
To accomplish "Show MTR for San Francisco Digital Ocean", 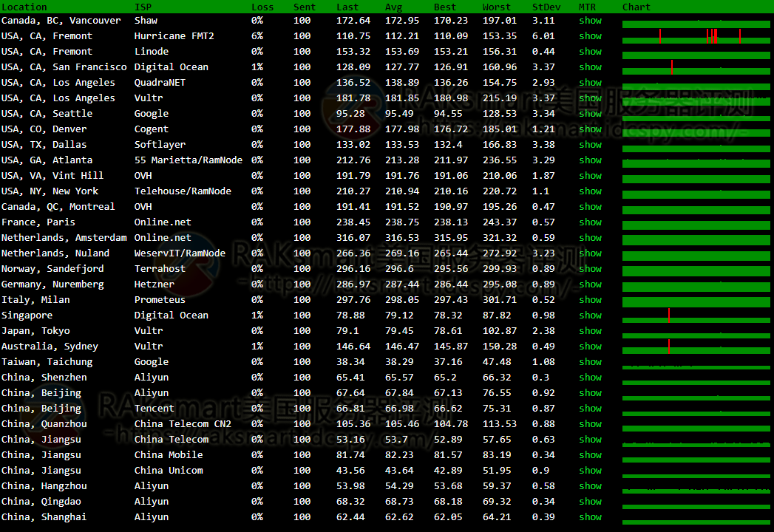I will point(590,67).
